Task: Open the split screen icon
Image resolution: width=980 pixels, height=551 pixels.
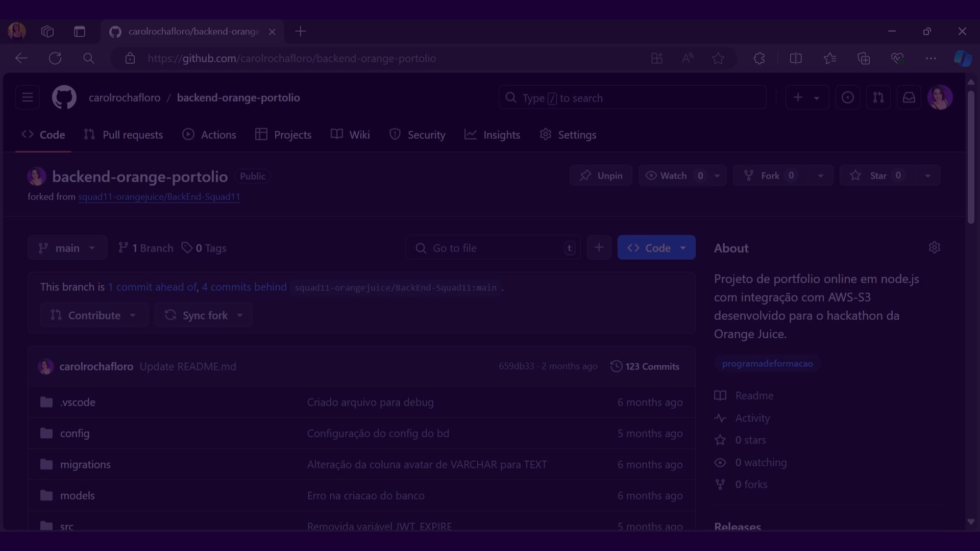Action: coord(796,58)
